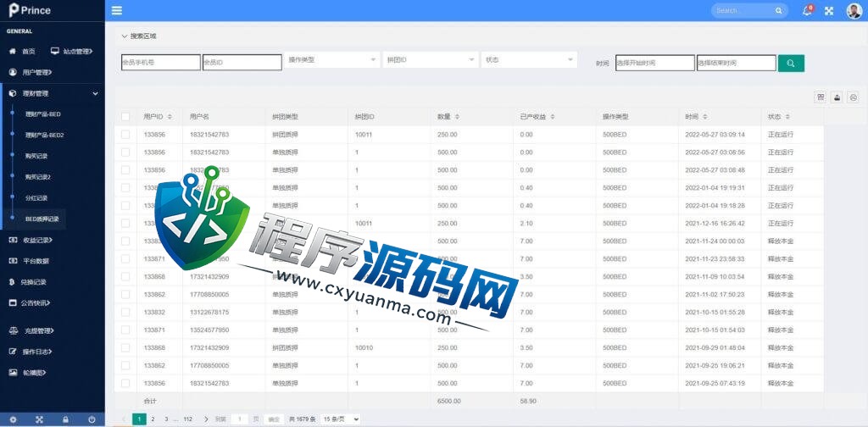Check the row dated 2022-05-27 03:08:48
The height and width of the screenshot is (427, 868).
click(x=125, y=169)
